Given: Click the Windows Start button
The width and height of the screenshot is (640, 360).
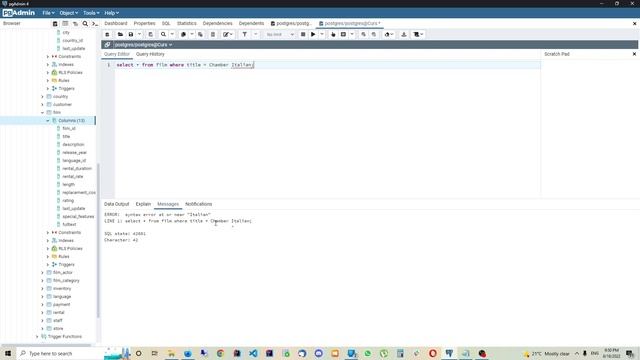Looking at the screenshot, I should click(8, 353).
